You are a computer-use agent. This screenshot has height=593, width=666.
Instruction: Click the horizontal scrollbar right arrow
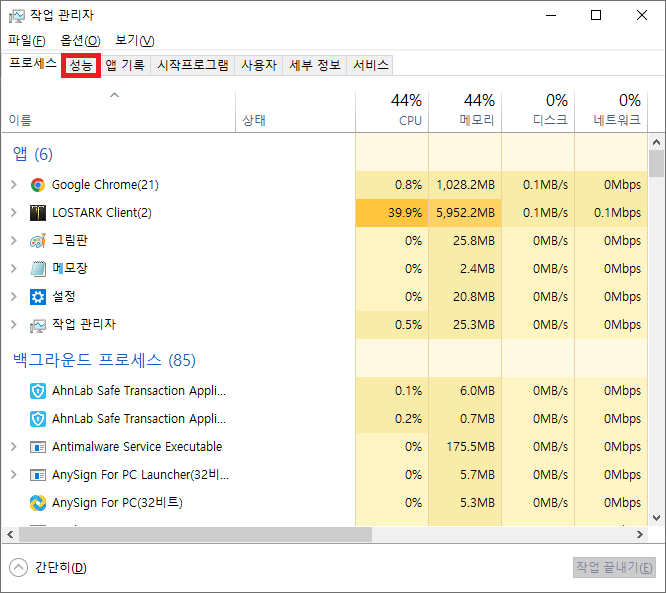pos(640,534)
